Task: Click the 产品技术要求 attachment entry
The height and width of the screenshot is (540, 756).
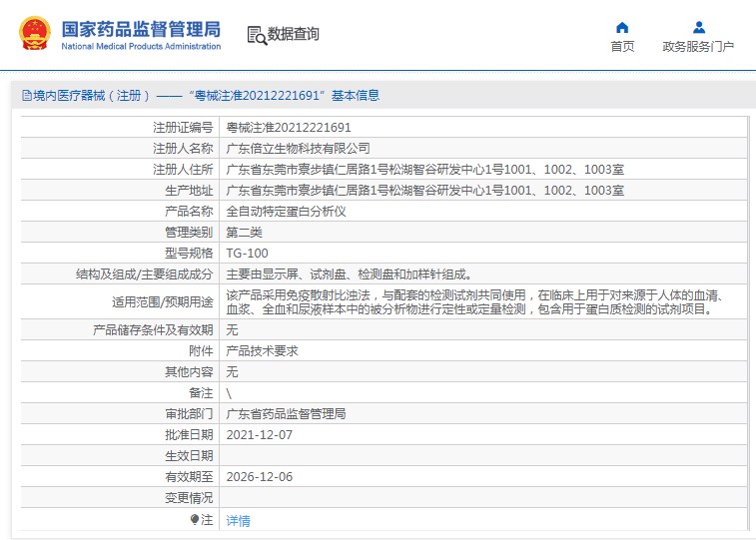Action: pos(262,350)
